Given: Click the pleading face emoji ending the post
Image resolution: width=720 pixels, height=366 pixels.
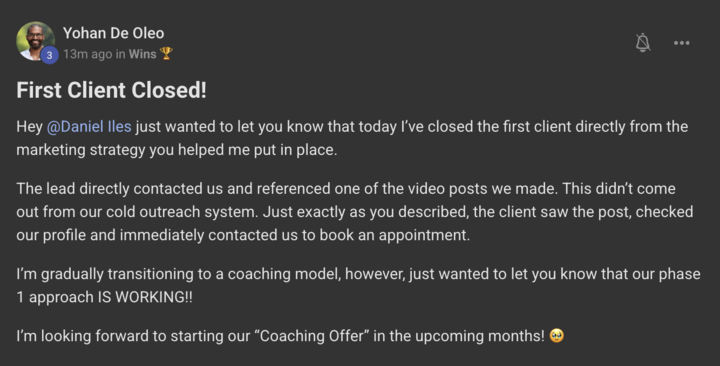Looking at the screenshot, I should (x=557, y=336).
